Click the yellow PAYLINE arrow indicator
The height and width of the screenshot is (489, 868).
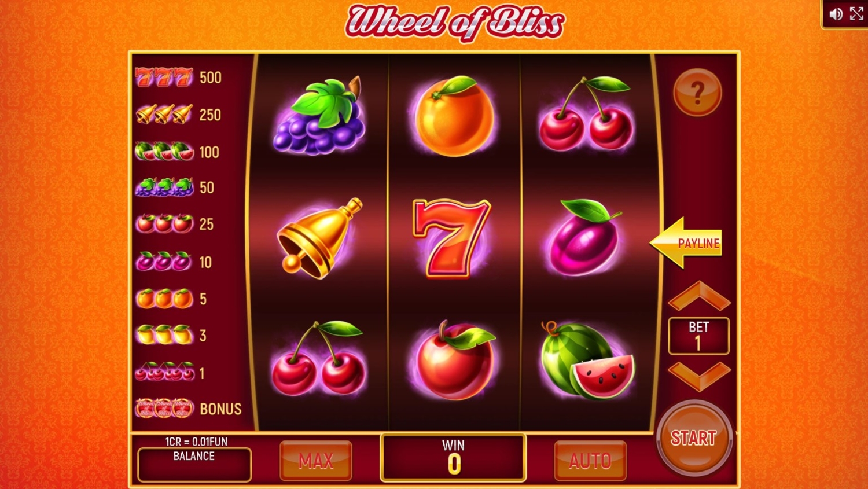pyautogui.click(x=686, y=243)
